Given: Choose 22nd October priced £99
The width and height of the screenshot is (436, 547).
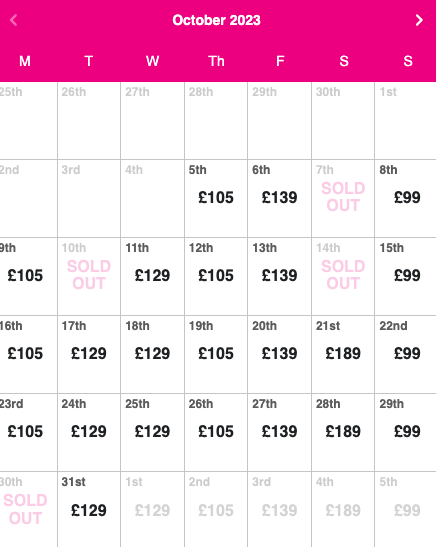Looking at the screenshot, I should (x=406, y=354).
